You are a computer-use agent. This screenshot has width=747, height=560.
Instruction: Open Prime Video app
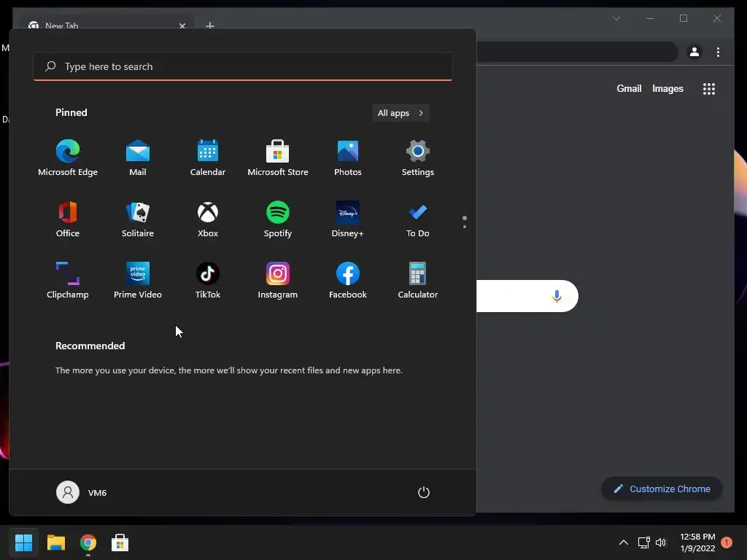(x=138, y=281)
